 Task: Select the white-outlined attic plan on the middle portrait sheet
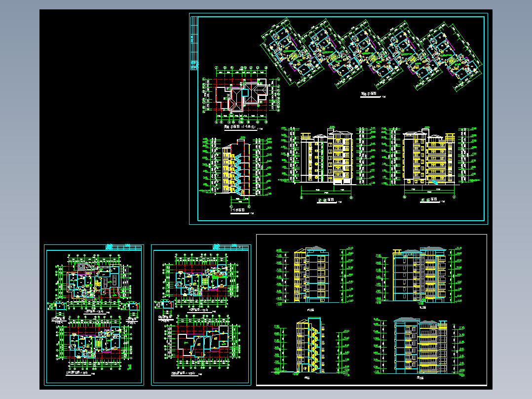202,342
